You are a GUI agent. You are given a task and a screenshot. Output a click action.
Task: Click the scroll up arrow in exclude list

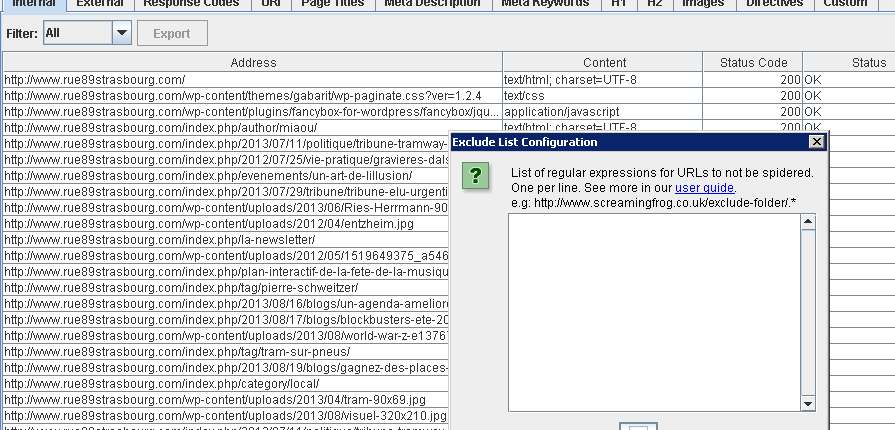808,222
